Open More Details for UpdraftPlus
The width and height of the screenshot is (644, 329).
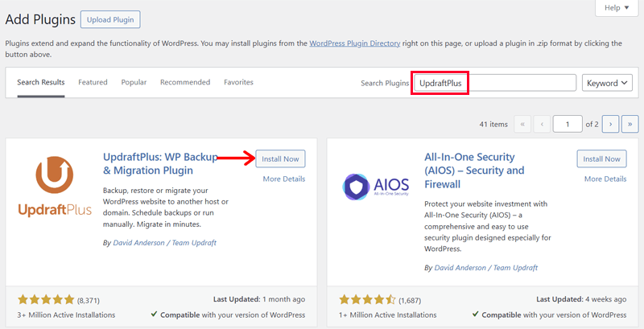tap(284, 179)
